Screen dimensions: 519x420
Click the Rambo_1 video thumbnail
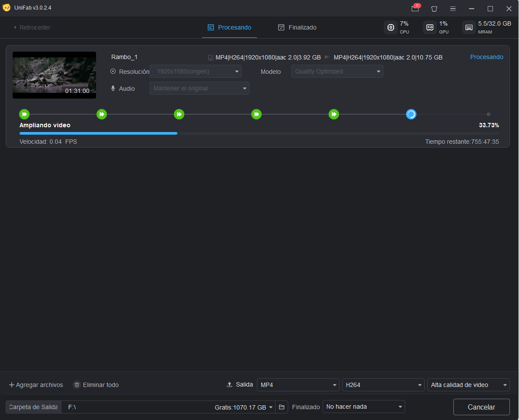tap(54, 75)
